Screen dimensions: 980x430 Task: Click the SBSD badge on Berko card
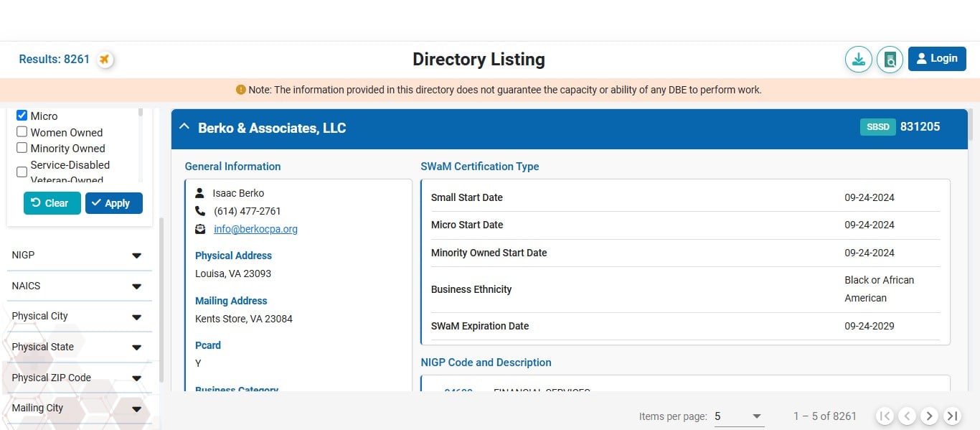pos(877,127)
